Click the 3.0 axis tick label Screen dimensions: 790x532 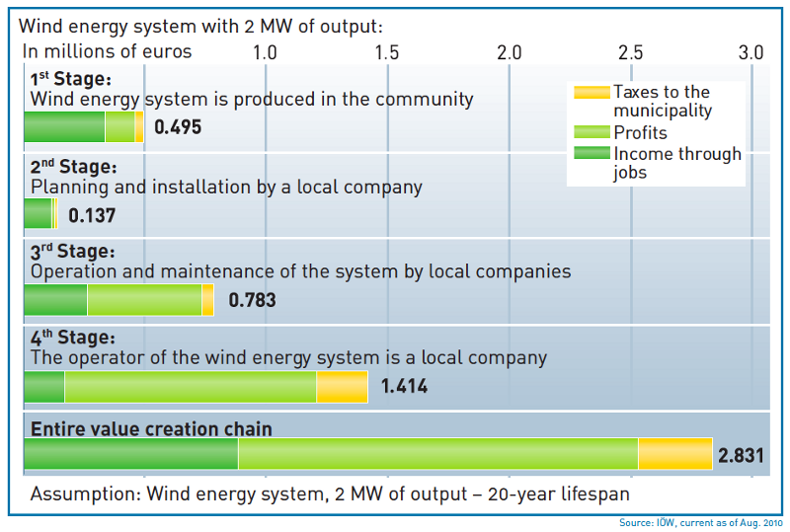tap(751, 51)
